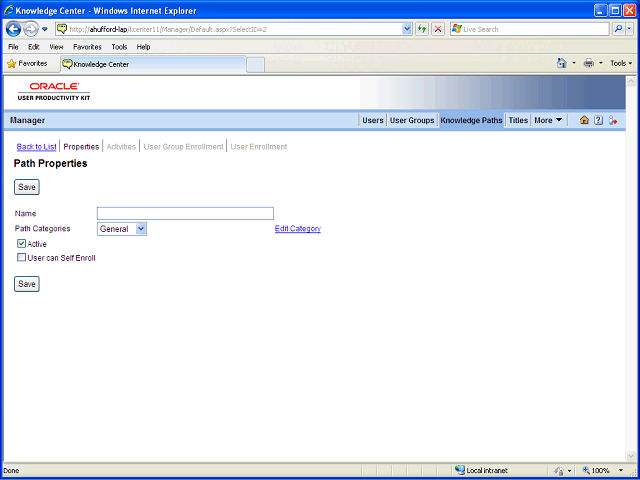Click the browser Forward arrow button
The width and height of the screenshot is (640, 480).
[x=31, y=29]
